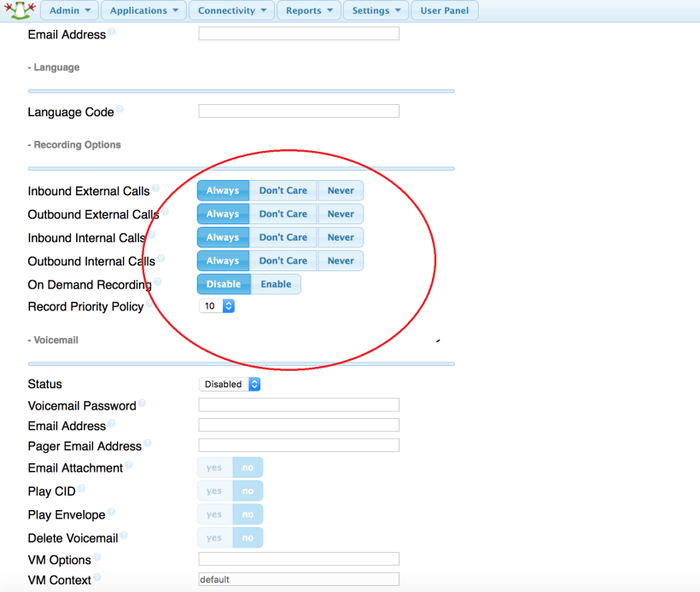Click help icon next to Voicemail Password
The image size is (700, 592).
click(x=142, y=403)
